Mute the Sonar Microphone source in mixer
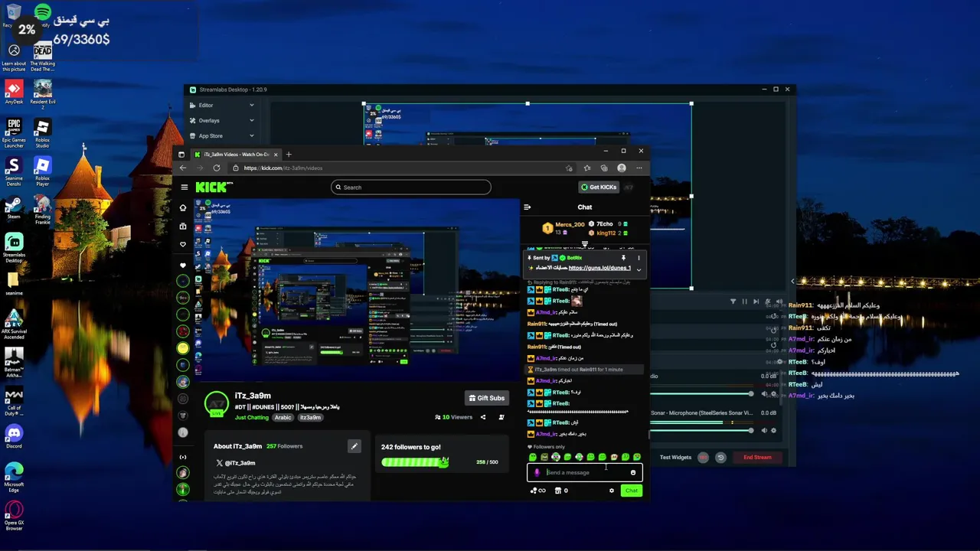The height and width of the screenshot is (551, 980). [x=764, y=430]
